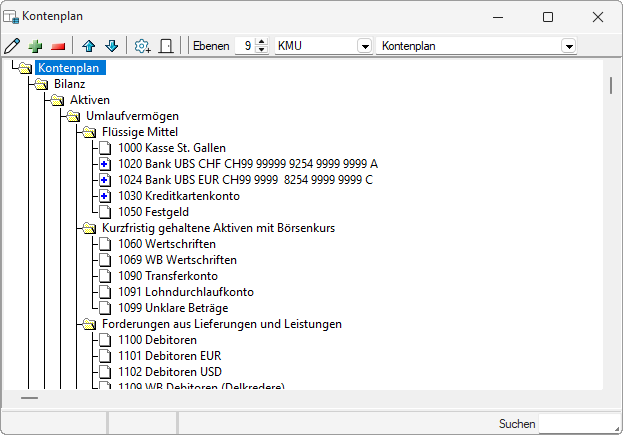Image resolution: width=623 pixels, height=435 pixels.
Task: Click the blue icon at 1030 Kreditkartenkonto
Action: coord(105,196)
